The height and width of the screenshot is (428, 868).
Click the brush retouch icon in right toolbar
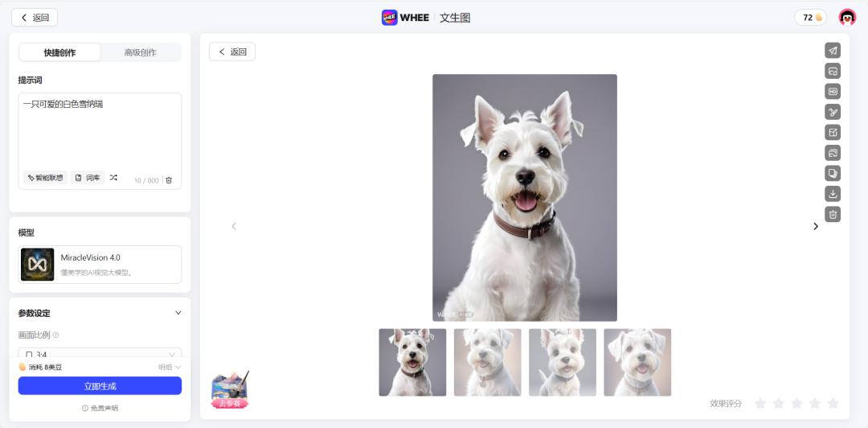pyautogui.click(x=833, y=112)
